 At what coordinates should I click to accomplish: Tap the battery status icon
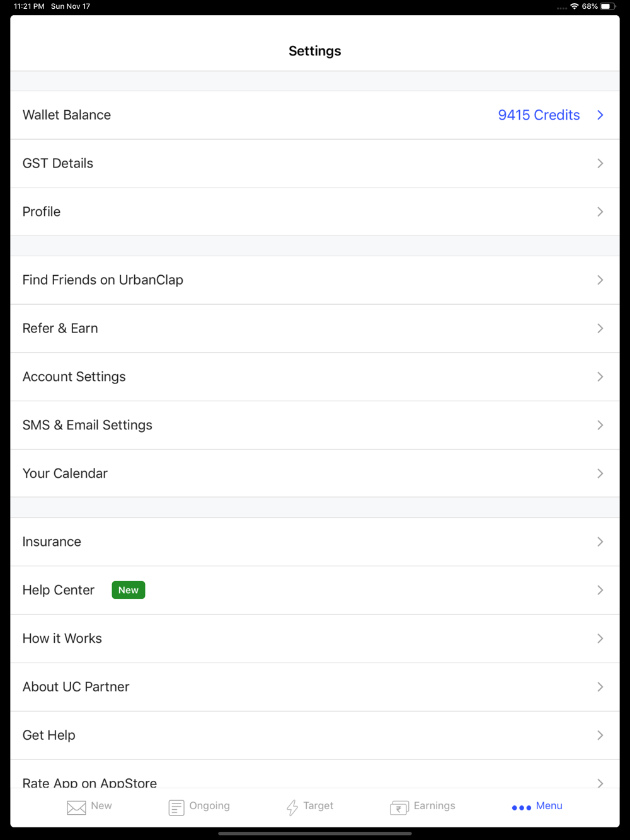608,6
